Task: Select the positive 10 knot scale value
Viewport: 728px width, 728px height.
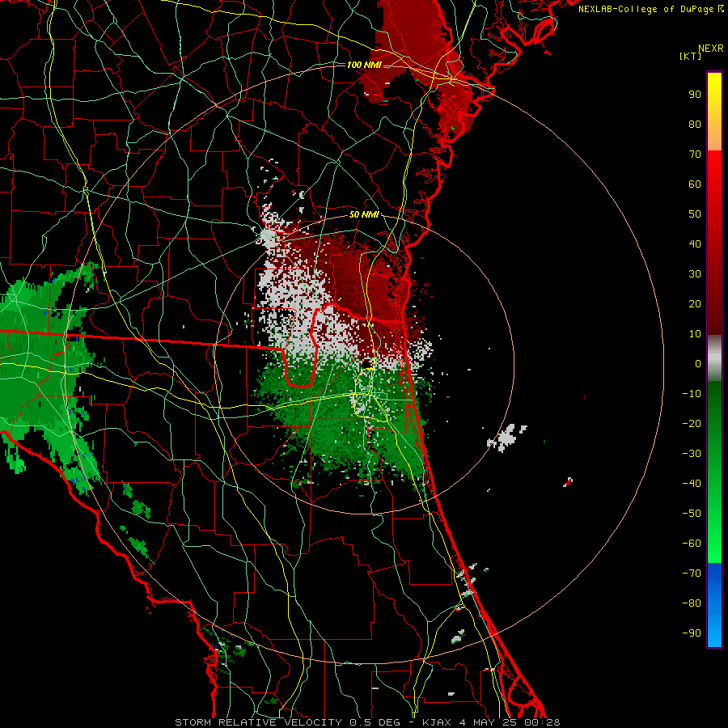Action: pos(695,334)
